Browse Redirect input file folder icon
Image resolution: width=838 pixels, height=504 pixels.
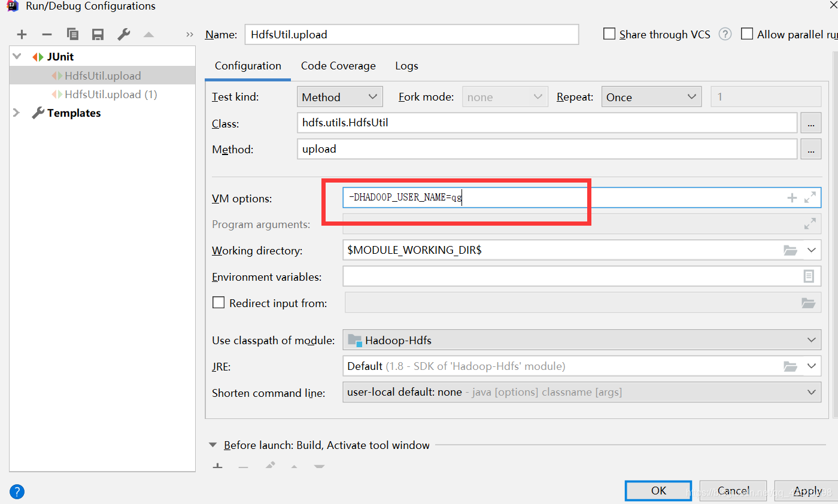809,303
